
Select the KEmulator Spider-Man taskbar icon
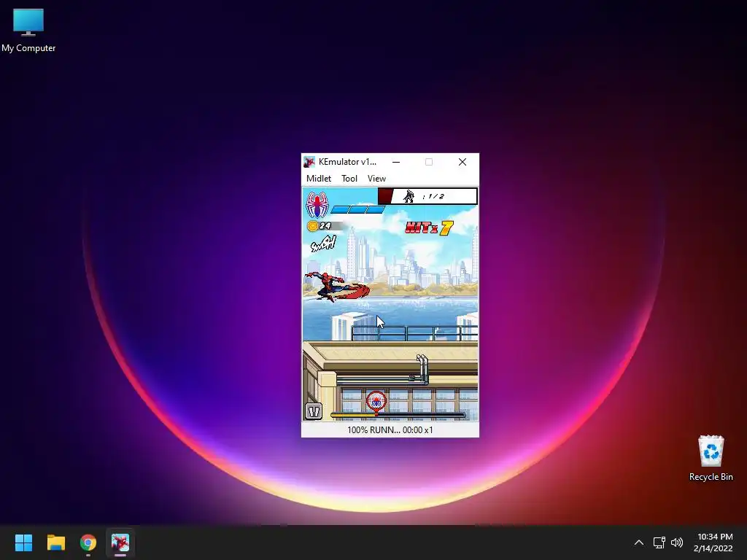tap(120, 542)
